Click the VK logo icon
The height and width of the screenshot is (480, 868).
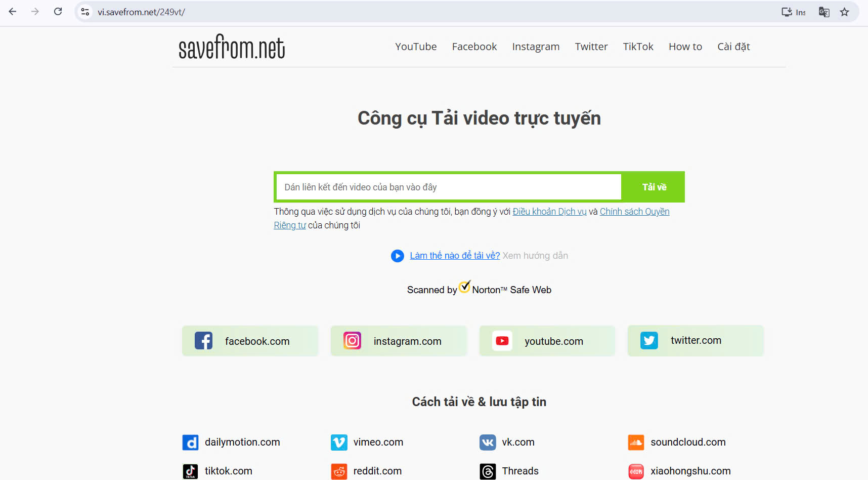click(488, 443)
